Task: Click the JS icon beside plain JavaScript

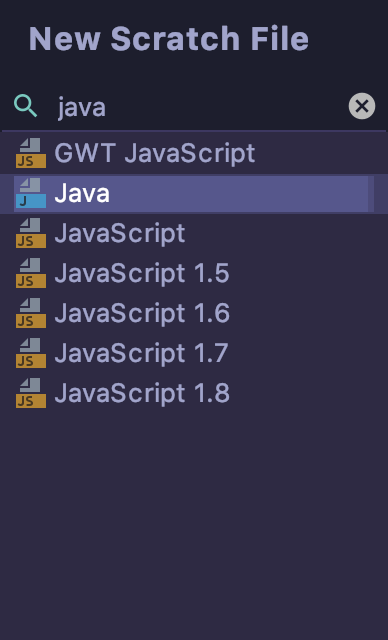Action: [31, 233]
